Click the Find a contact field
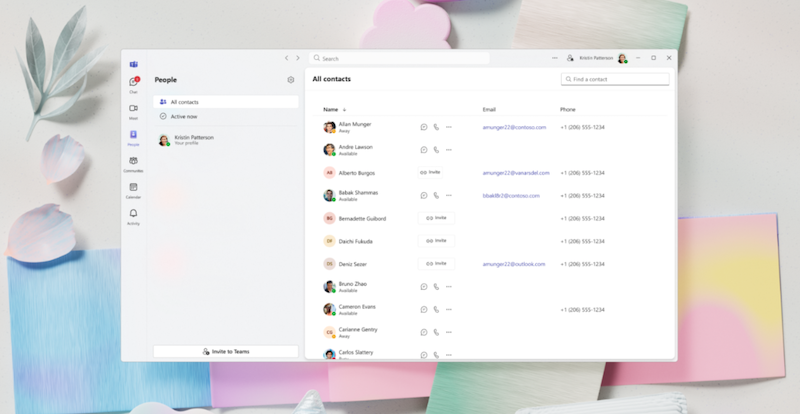This screenshot has height=414, width=800. click(x=615, y=79)
